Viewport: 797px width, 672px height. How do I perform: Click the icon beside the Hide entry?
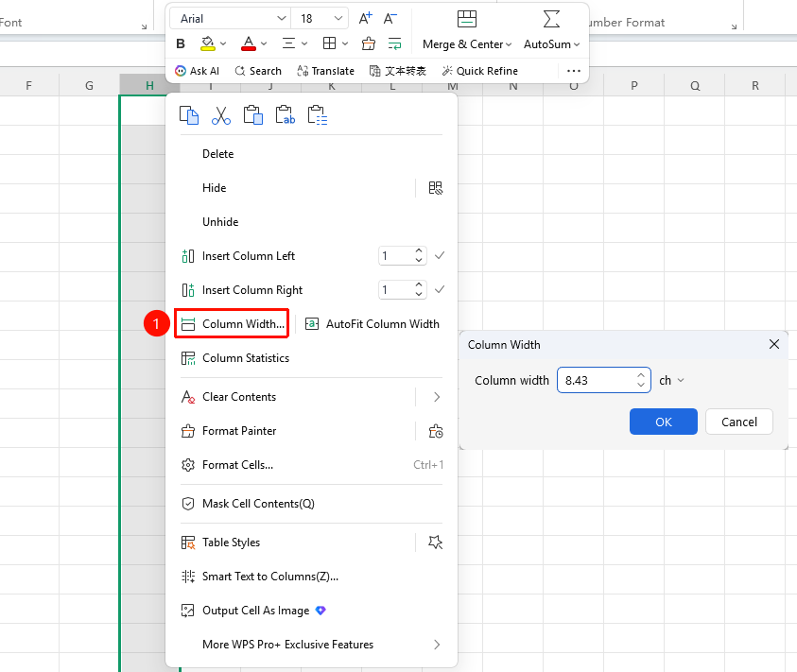(436, 188)
